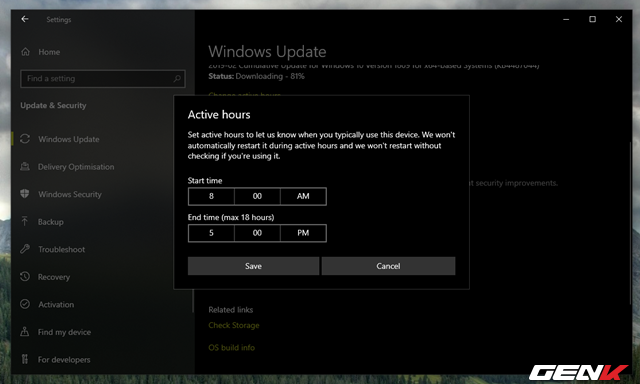Open the OS build info link
The image size is (640, 384).
[x=231, y=348]
